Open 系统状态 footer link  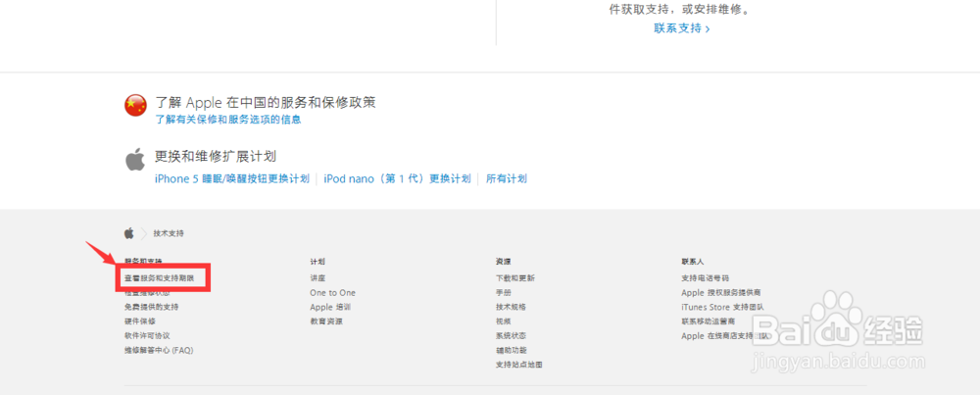[x=511, y=335]
